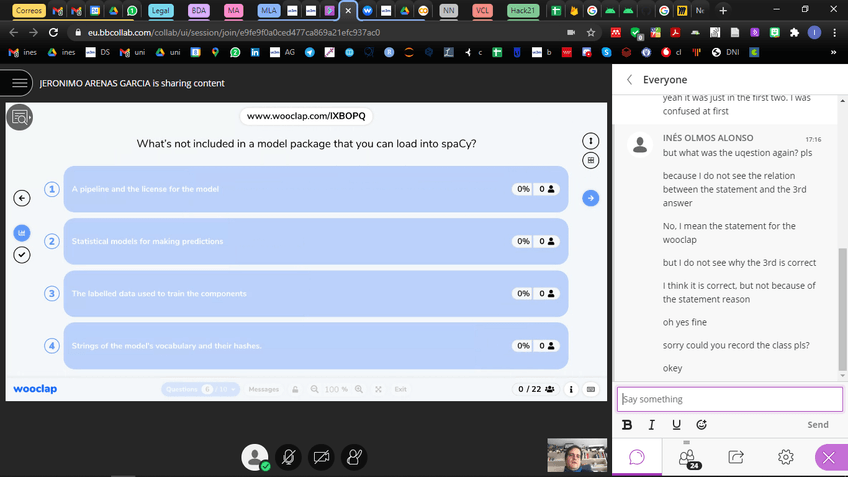The height and width of the screenshot is (477, 848).
Task: Show more bookmarks chevron
Action: (x=833, y=52)
